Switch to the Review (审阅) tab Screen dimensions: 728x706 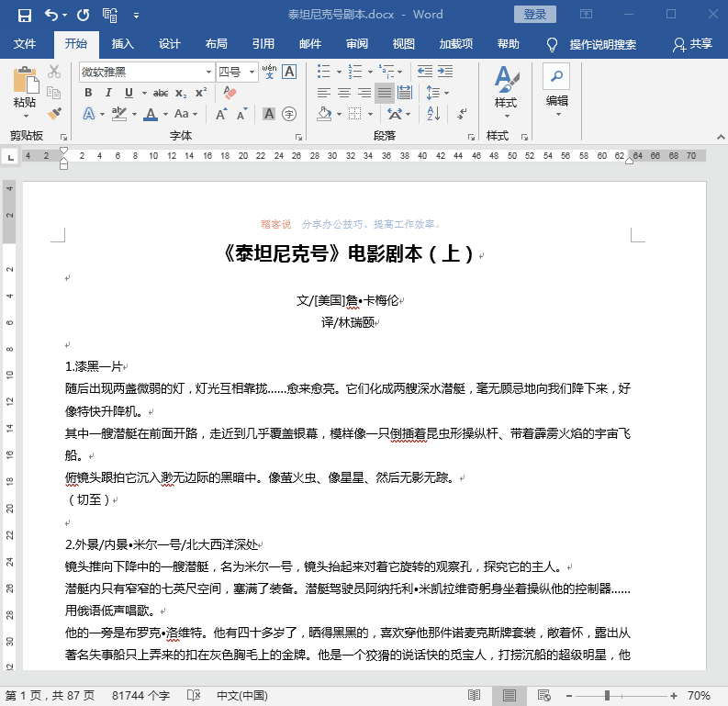coord(357,44)
